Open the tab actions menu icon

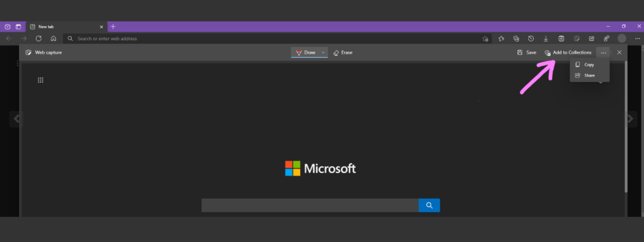pyautogui.click(x=18, y=27)
